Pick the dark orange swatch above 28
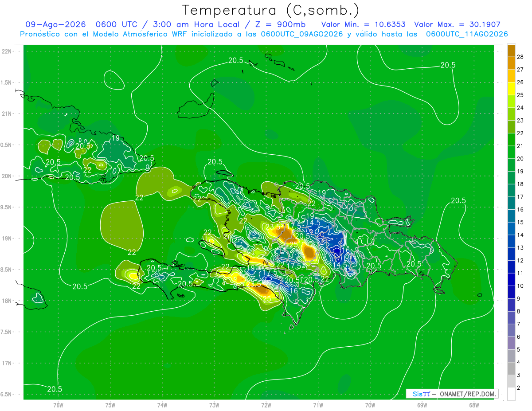This screenshot has width=532, height=411. pos(511,51)
